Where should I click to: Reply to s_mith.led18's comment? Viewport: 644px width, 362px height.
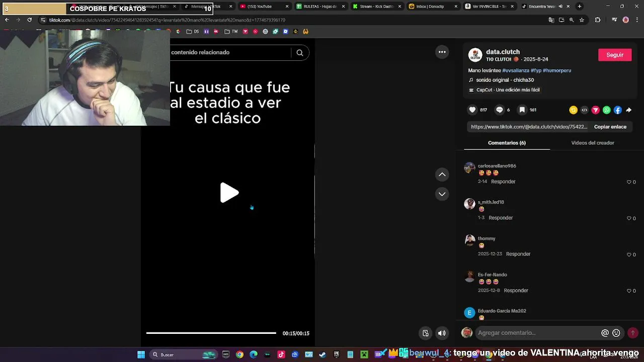tap(501, 218)
